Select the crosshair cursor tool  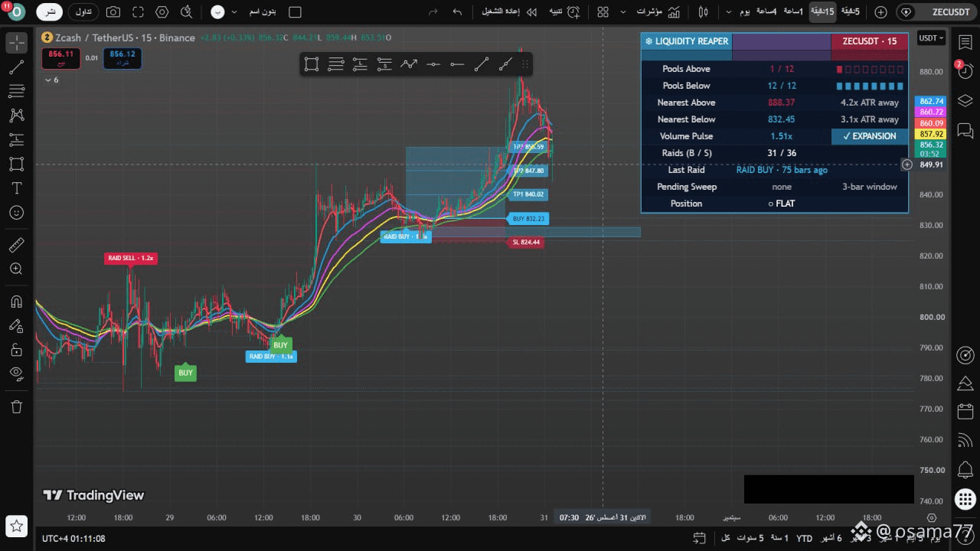[x=16, y=43]
